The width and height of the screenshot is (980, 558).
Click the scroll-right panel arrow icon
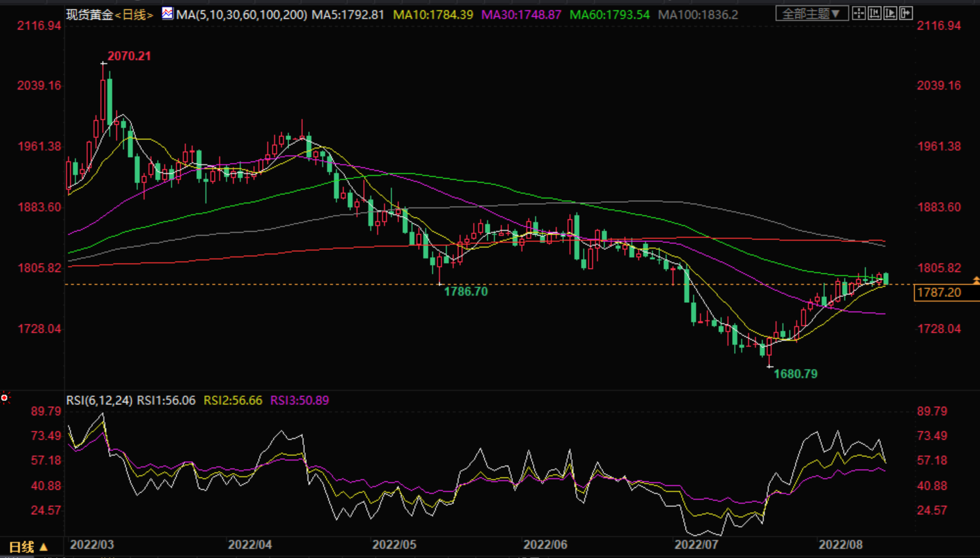pyautogui.click(x=906, y=13)
